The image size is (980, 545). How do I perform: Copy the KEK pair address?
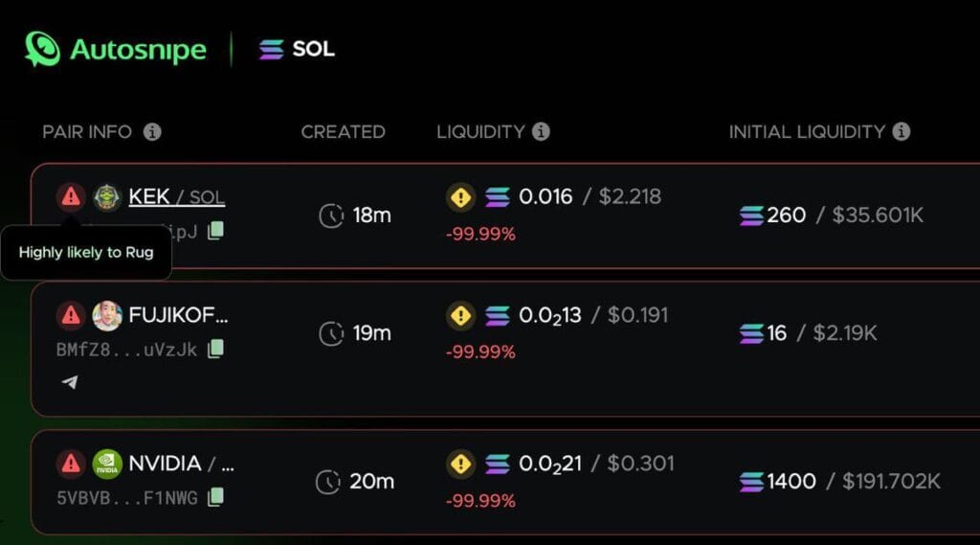(215, 230)
